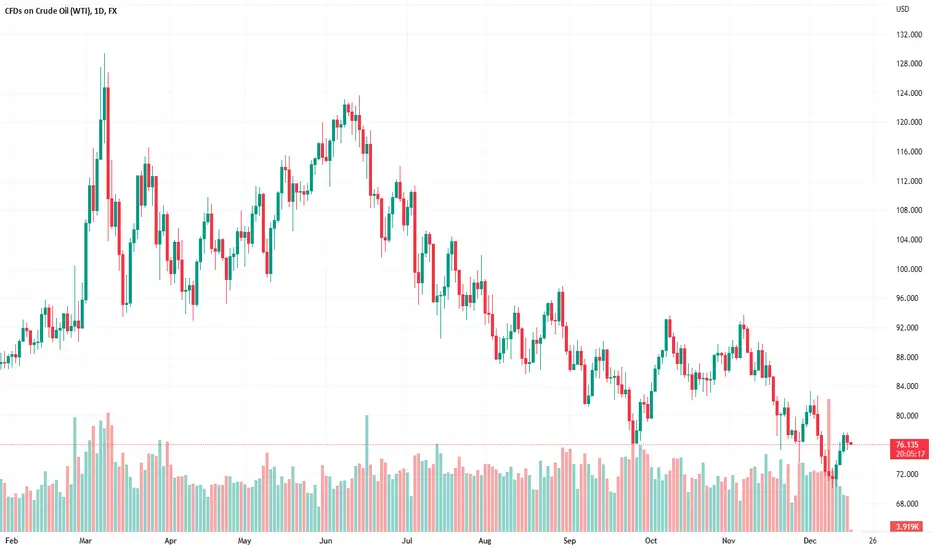Screen dimensions: 932x550
Task: Select the USD currency label
Action: (x=902, y=9)
